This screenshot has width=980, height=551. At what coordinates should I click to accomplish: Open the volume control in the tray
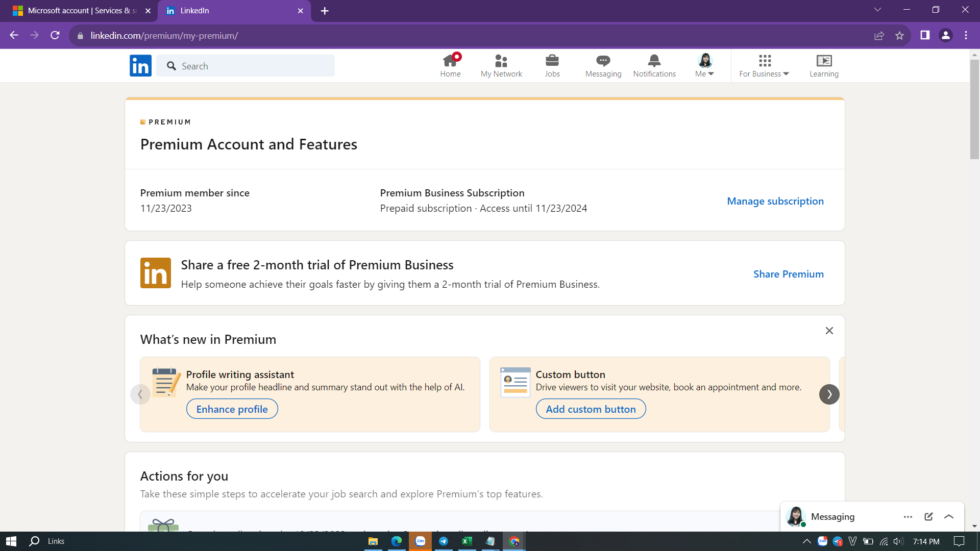[x=898, y=541]
